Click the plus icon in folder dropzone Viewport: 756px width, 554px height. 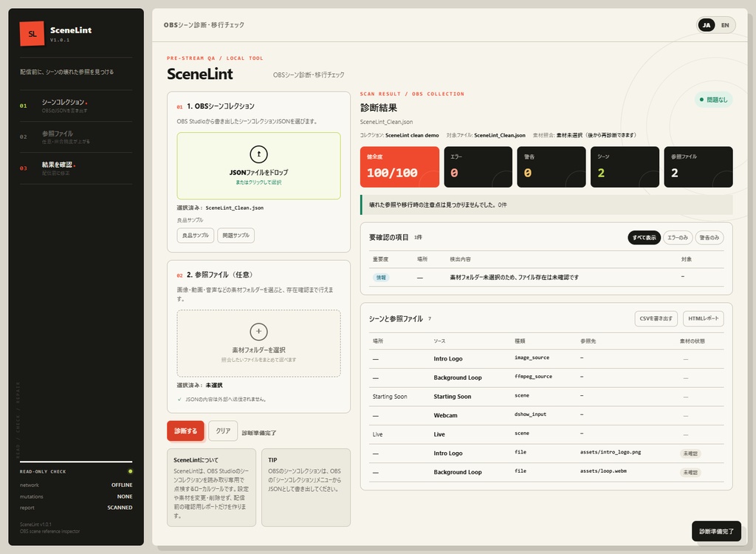(x=259, y=332)
